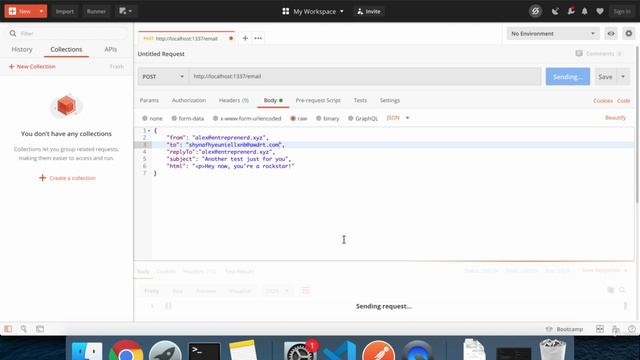Click the orange collection box illustration

[x=66, y=106]
